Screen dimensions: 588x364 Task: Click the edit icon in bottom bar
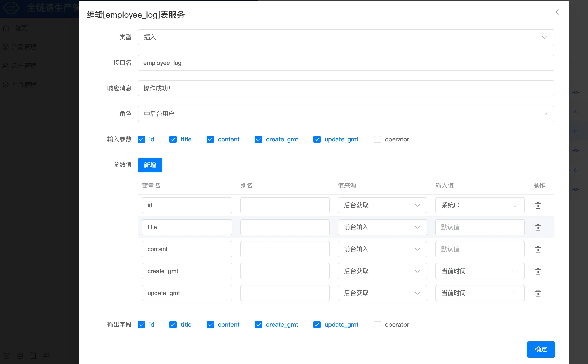click(7, 355)
